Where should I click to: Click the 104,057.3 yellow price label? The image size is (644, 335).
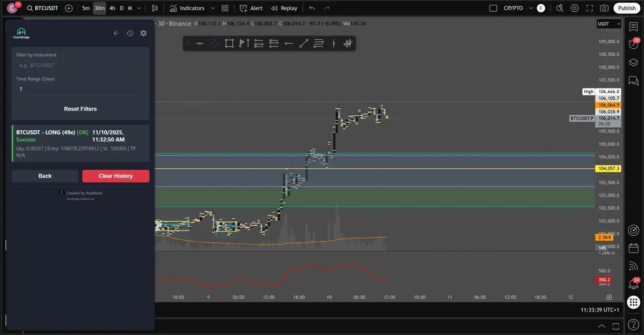pyautogui.click(x=609, y=168)
